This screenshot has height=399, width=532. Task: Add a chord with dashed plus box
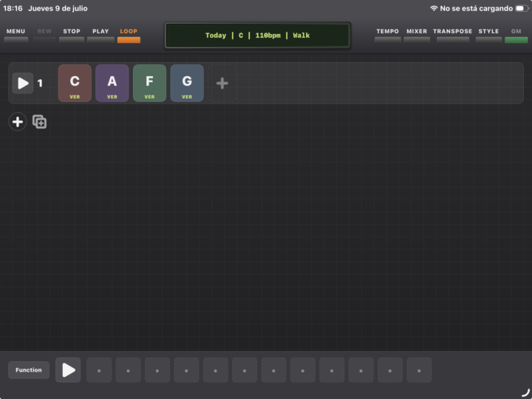222,83
